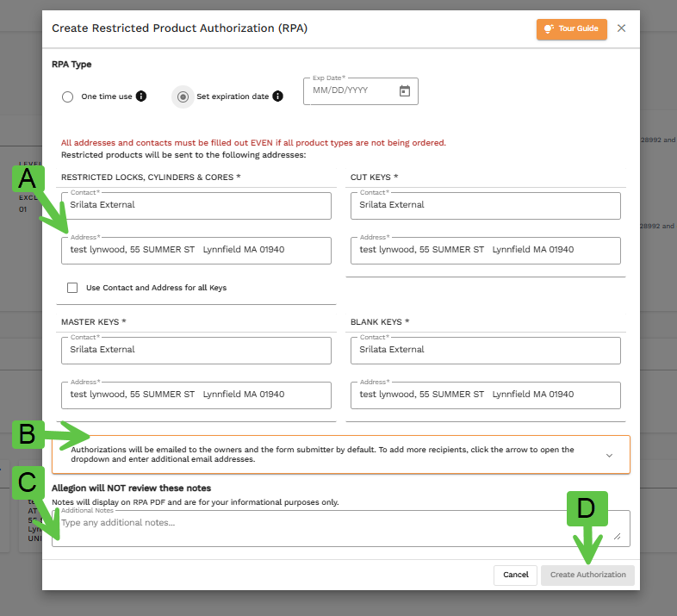
Task: Click the Blank Keys Address field
Action: point(485,395)
